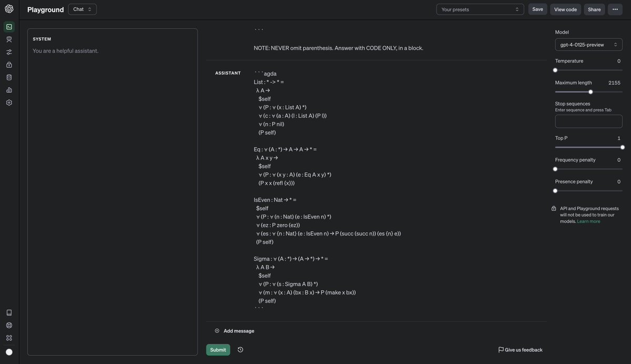Switch mode using the Chat dropdown
Image resolution: width=631 pixels, height=364 pixels.
82,9
